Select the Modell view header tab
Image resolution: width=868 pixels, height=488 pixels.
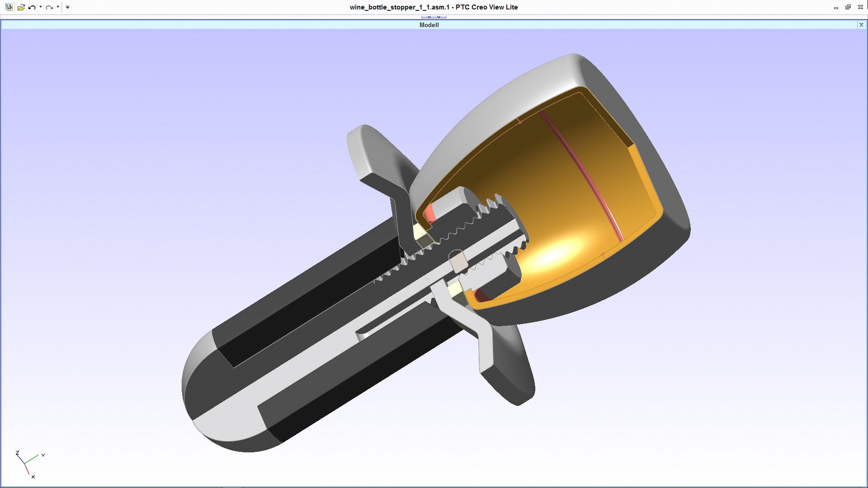coord(429,25)
